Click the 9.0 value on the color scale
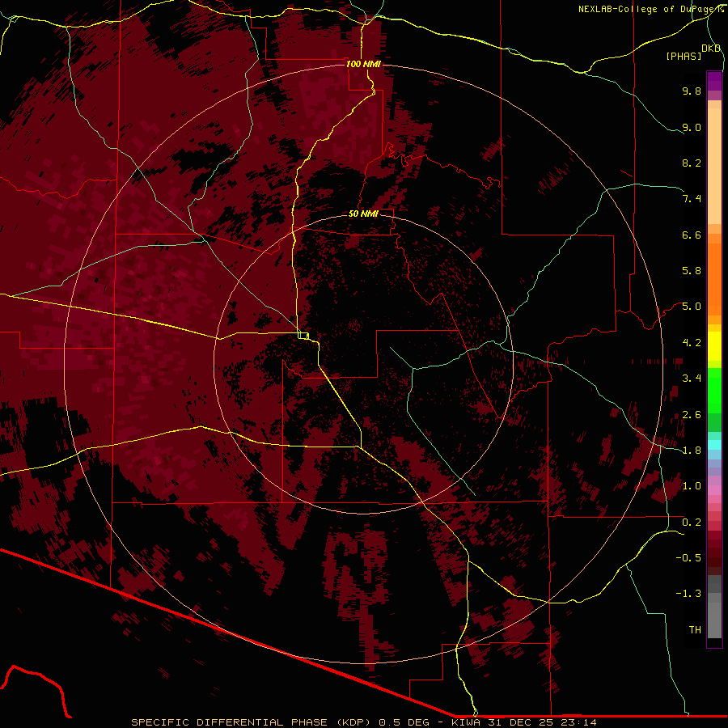 tap(692, 127)
